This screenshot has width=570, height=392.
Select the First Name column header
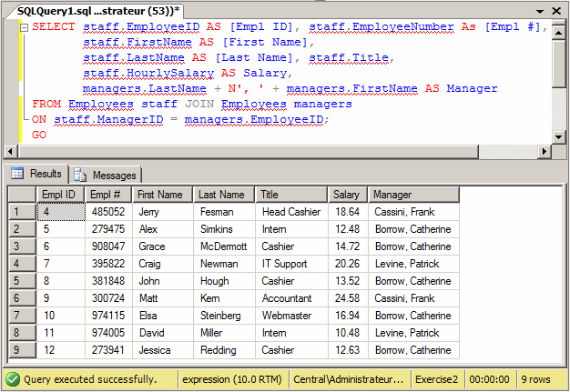162,195
